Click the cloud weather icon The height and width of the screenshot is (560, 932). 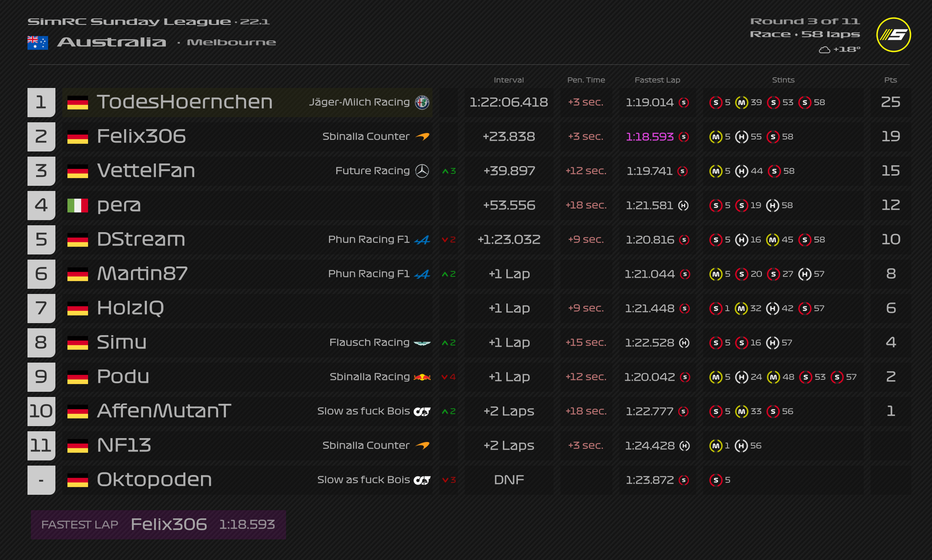pyautogui.click(x=824, y=50)
